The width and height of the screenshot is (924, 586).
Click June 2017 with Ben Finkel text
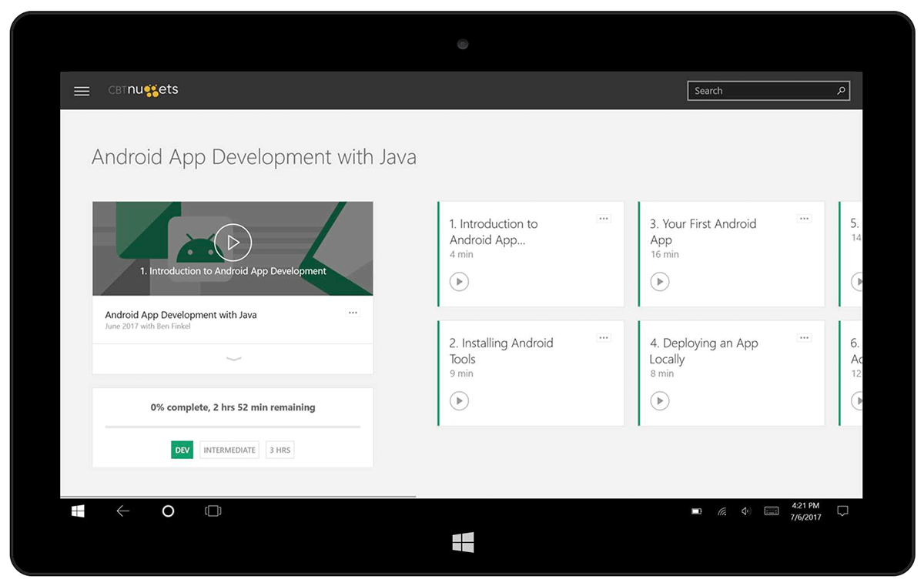148,326
